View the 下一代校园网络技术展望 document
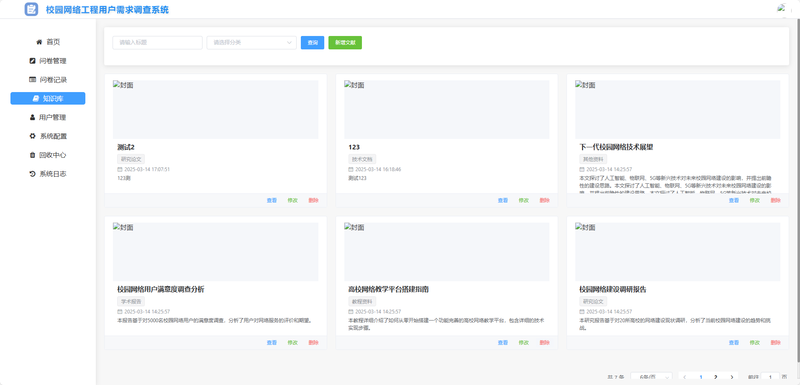This screenshot has height=385, width=800. pos(734,200)
